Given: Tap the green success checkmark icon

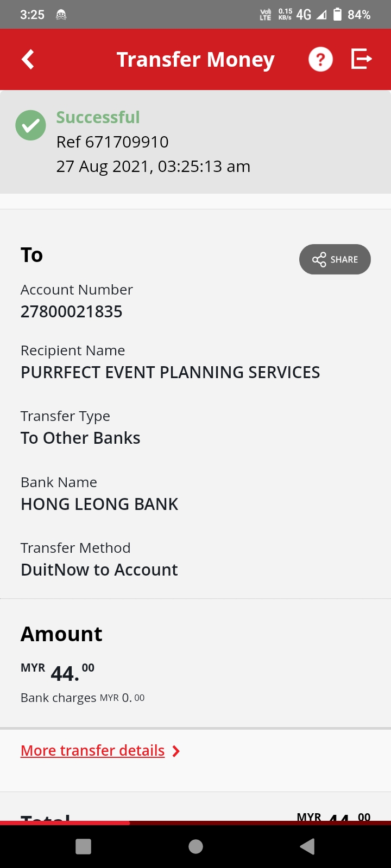Looking at the screenshot, I should [30, 125].
